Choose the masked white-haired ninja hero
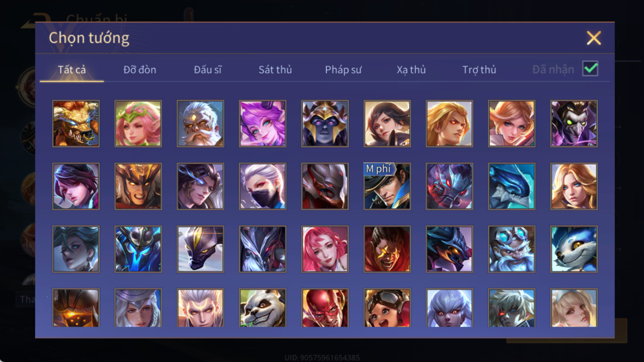Screen dimensions: 644x362 click(x=263, y=186)
